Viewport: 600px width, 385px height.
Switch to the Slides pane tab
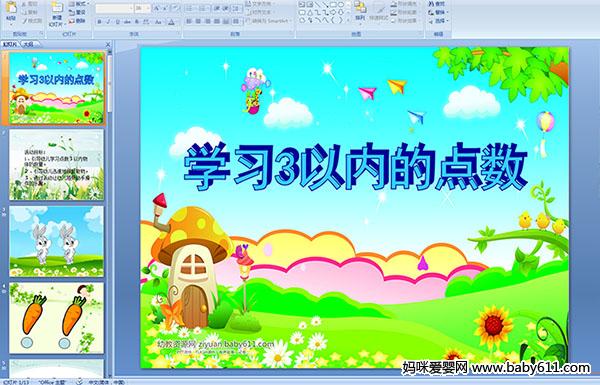pos(10,44)
